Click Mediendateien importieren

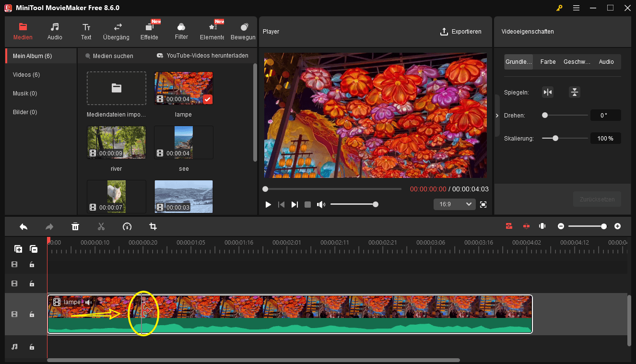[x=116, y=88]
